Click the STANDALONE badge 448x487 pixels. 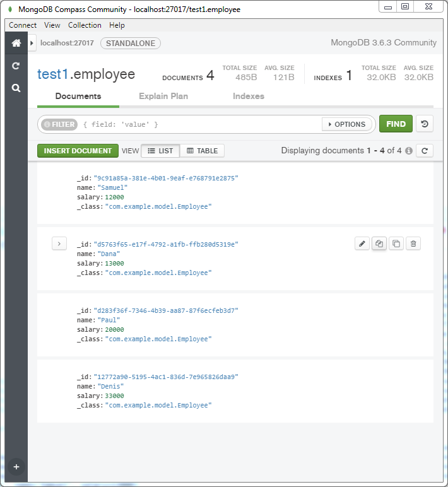coord(131,43)
